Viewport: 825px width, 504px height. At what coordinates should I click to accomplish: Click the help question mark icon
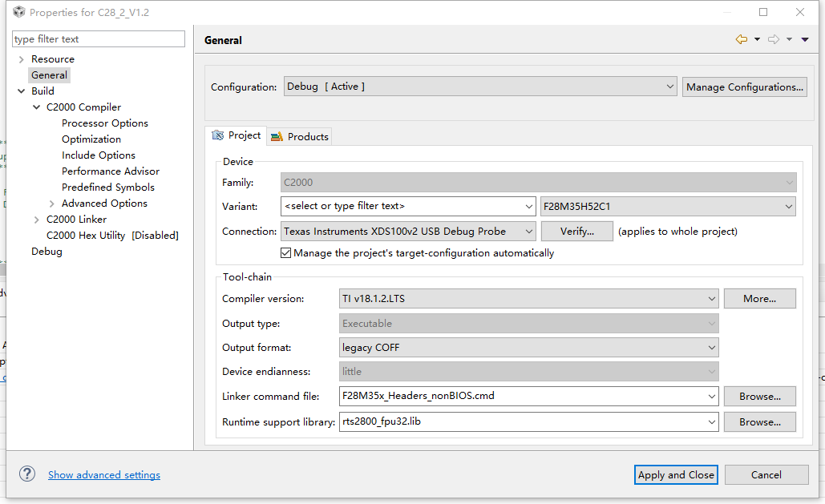27,474
